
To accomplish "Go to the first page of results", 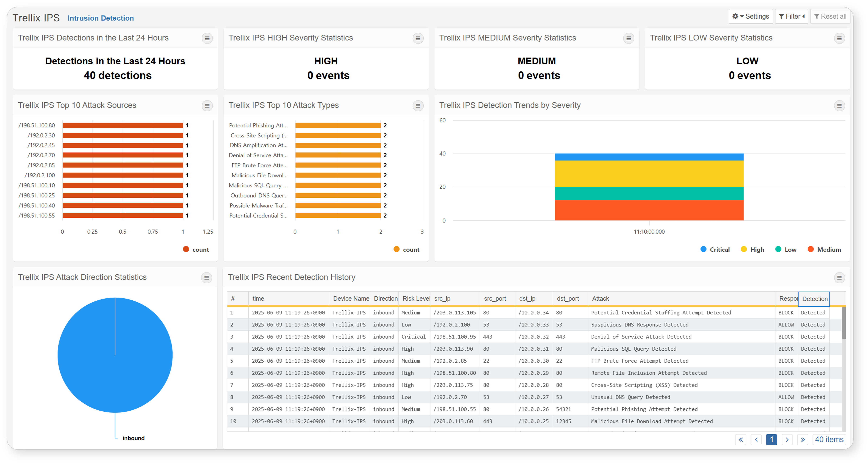I will [741, 439].
